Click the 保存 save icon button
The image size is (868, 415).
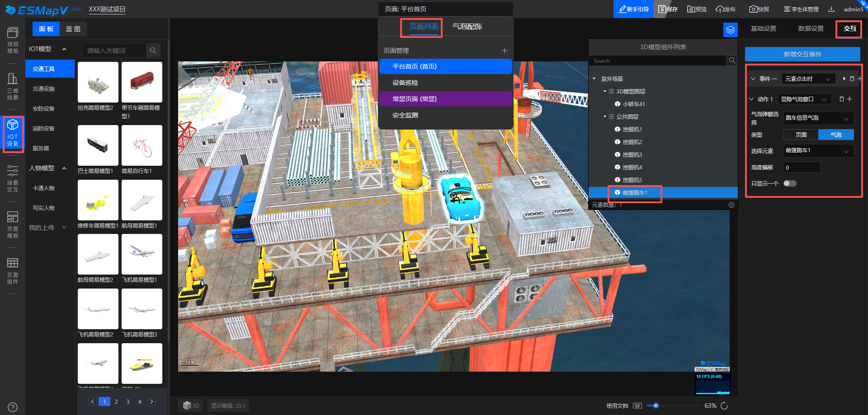[668, 9]
